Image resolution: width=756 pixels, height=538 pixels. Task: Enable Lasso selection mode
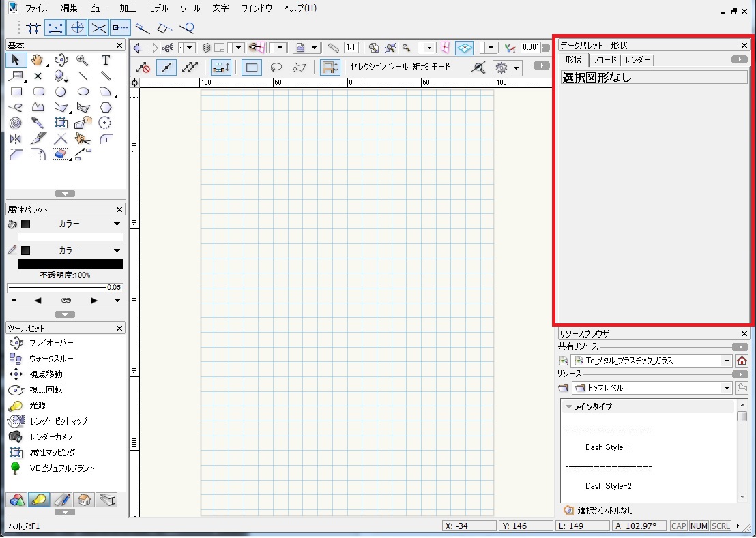pyautogui.click(x=276, y=68)
